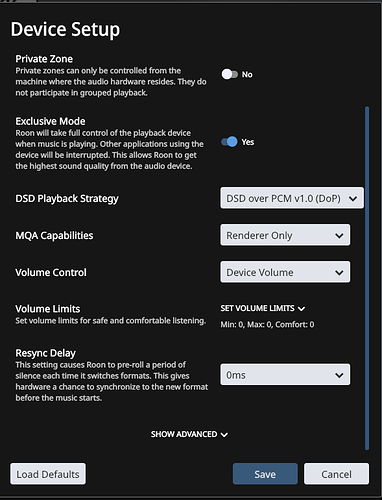Click the vertical scrollbar on the right

pos(367,278)
